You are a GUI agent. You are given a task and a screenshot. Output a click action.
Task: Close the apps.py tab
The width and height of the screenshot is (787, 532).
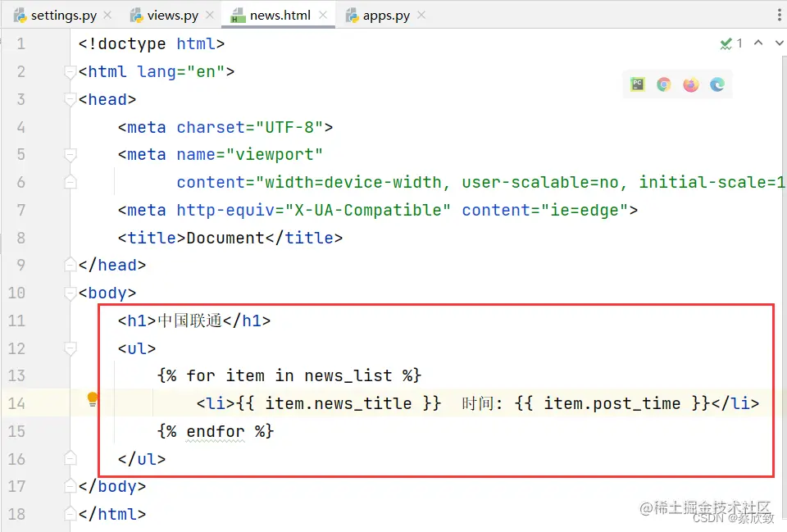pyautogui.click(x=421, y=16)
